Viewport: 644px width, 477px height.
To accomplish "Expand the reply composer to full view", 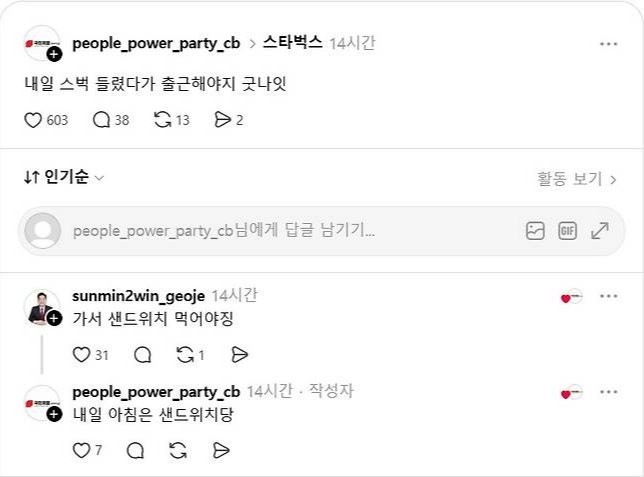I will coord(600,230).
